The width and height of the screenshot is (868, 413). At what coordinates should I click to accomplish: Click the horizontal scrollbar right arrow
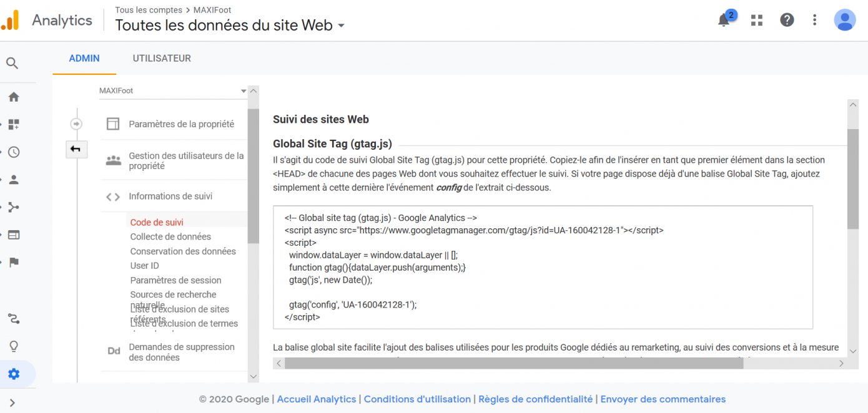pyautogui.click(x=841, y=363)
